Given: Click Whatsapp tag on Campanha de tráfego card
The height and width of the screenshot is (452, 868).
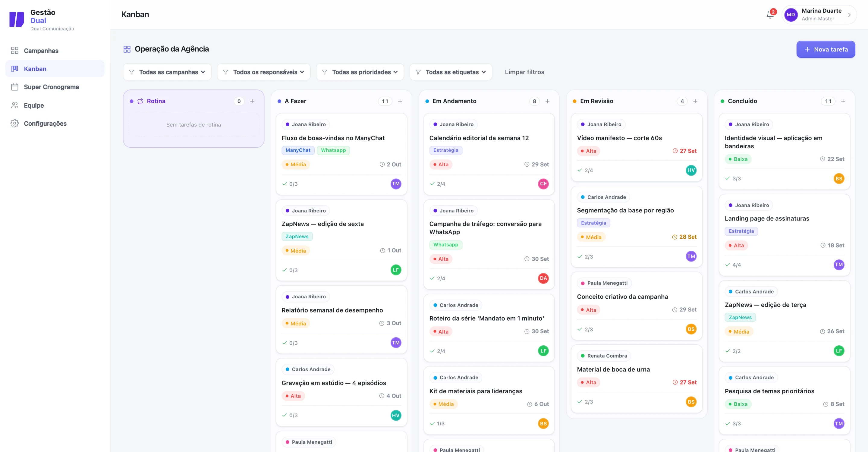Looking at the screenshot, I should [x=445, y=244].
